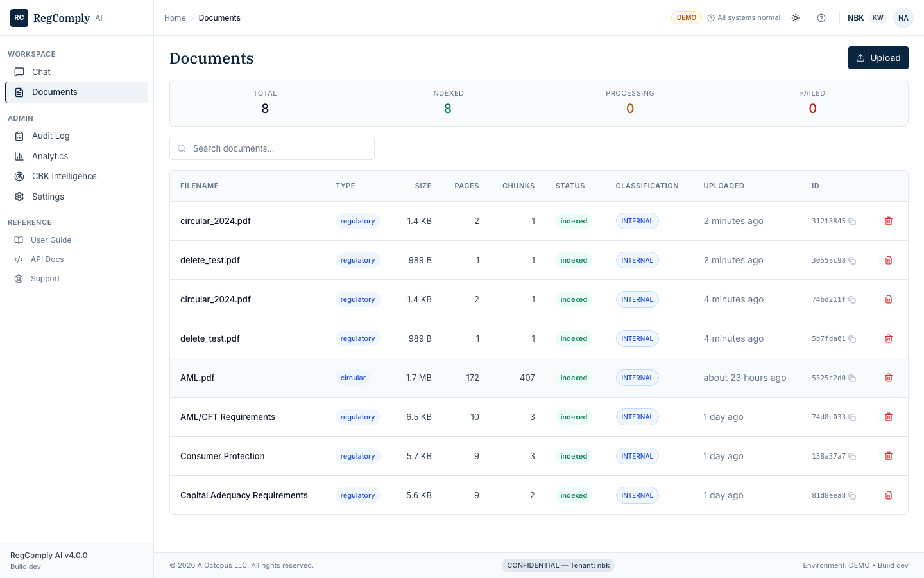Copy document ID 5b7fda01
This screenshot has height=578, width=924.
click(x=852, y=339)
